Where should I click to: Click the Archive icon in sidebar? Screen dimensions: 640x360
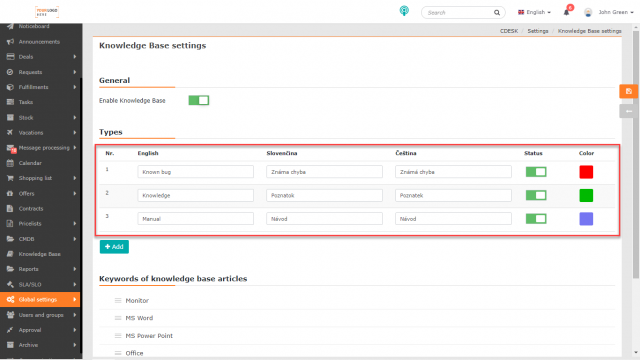10,345
